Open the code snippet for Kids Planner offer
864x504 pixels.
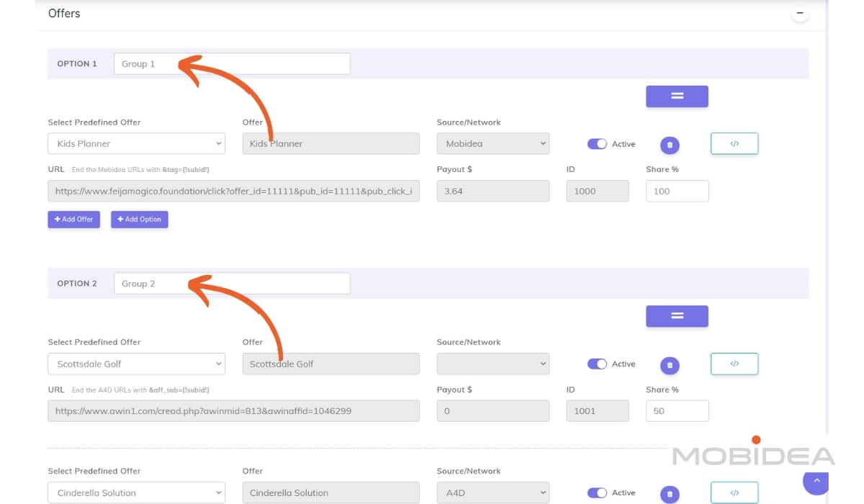(x=734, y=143)
